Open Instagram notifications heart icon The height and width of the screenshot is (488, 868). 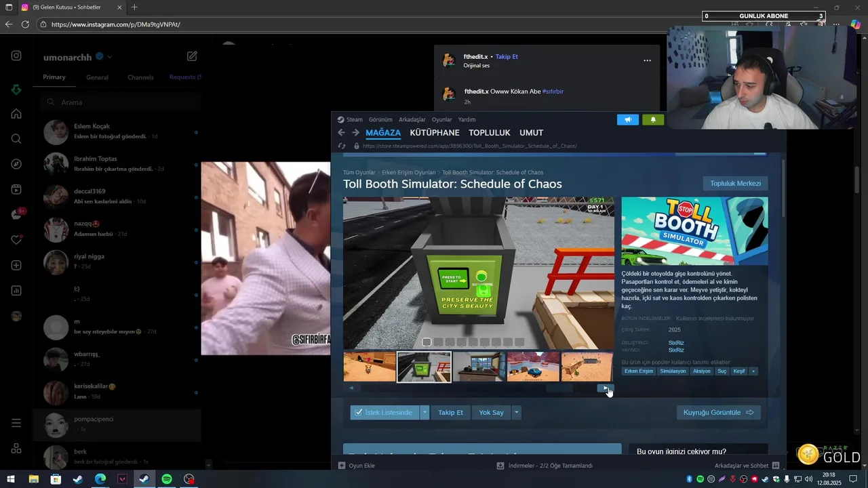(x=16, y=240)
